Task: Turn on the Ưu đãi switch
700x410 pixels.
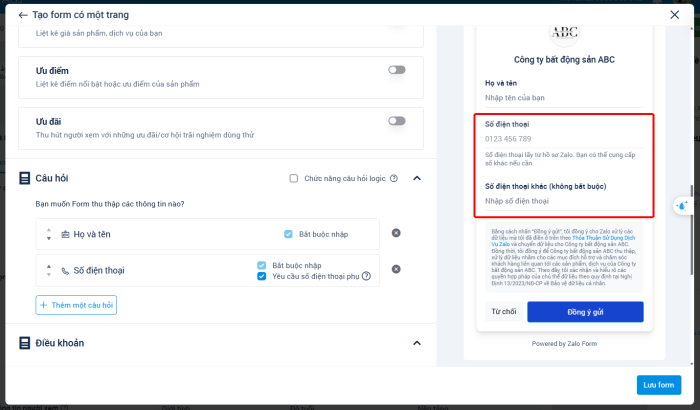Action: point(397,121)
